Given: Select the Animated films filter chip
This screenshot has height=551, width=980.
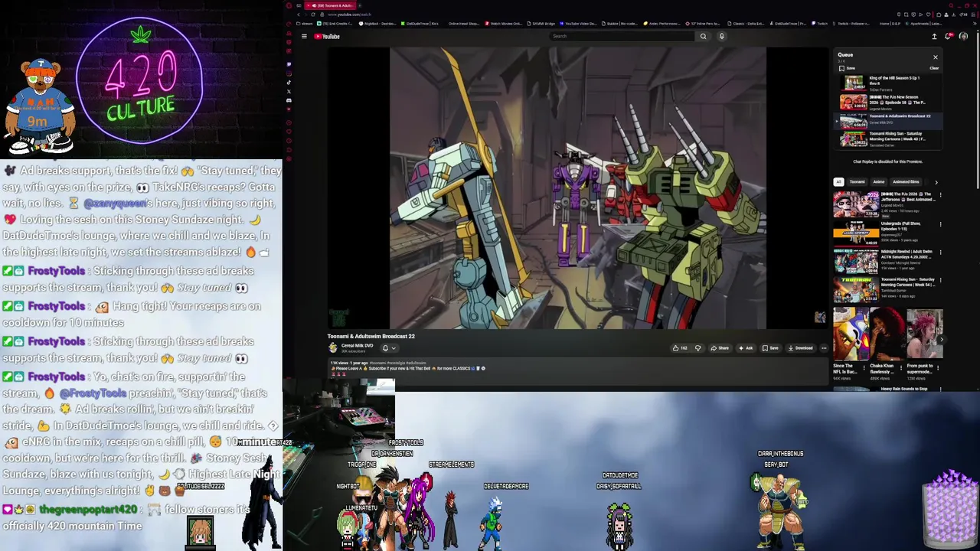Looking at the screenshot, I should pyautogui.click(x=906, y=182).
